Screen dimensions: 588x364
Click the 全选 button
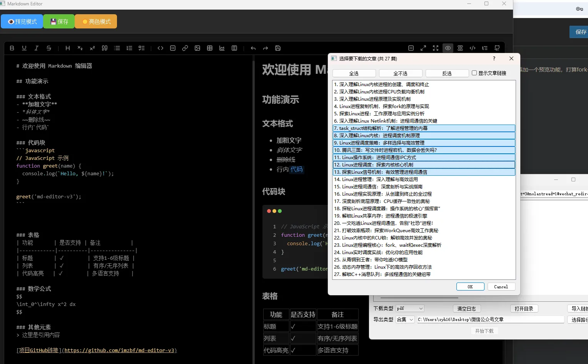click(x=354, y=73)
